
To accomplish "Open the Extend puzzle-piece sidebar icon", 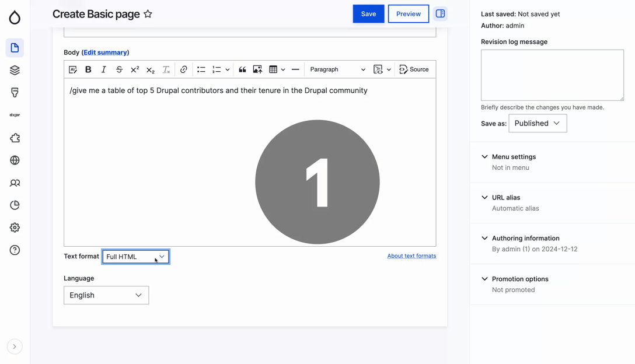I will [x=15, y=138].
